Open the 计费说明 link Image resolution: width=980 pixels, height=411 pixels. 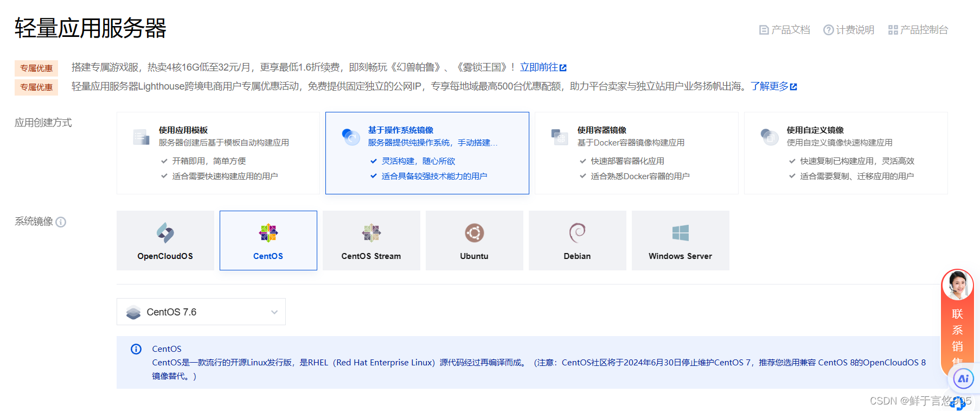point(849,30)
